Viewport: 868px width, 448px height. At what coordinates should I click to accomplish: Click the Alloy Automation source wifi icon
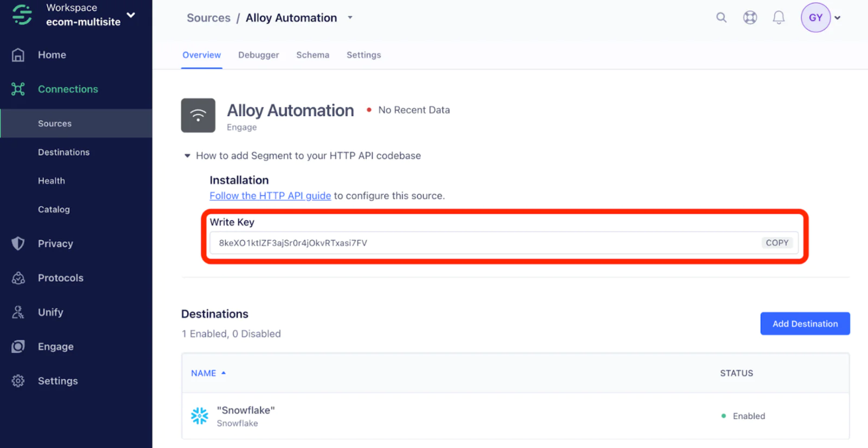pos(198,115)
